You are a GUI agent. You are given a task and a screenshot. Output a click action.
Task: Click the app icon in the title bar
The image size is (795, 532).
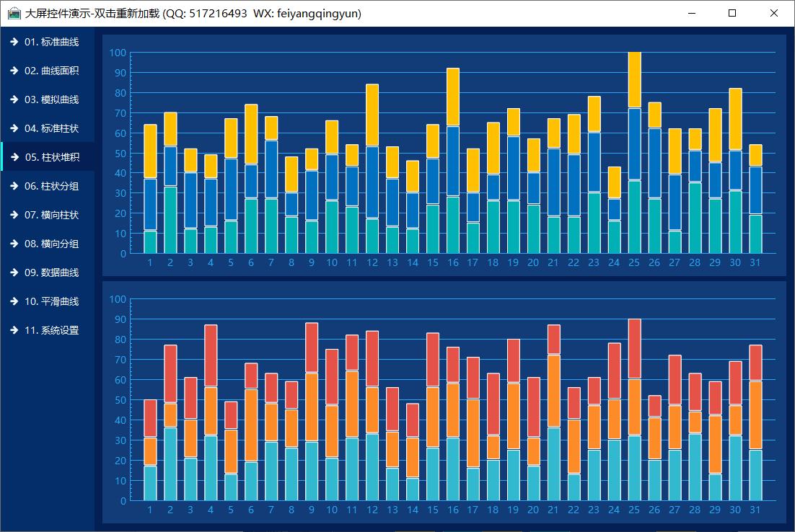tap(14, 13)
